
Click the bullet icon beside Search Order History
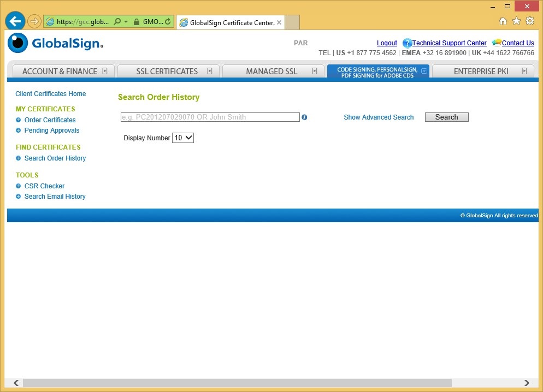tap(19, 158)
